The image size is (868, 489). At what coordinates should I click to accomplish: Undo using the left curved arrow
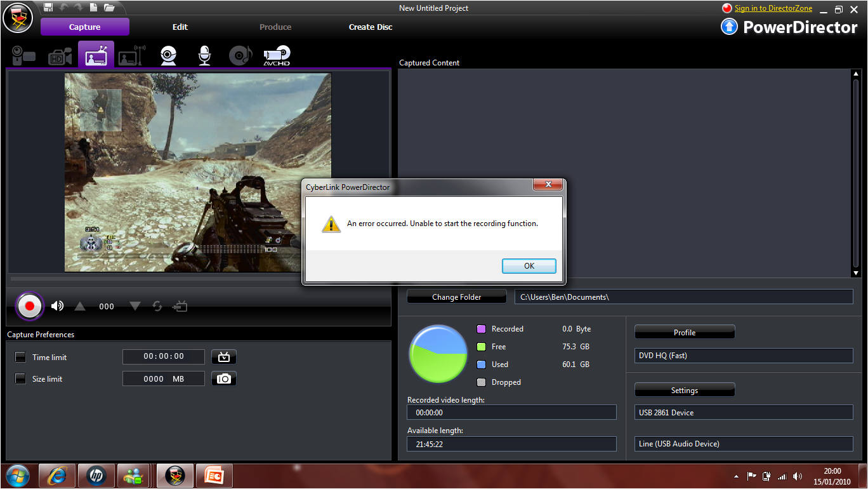(63, 8)
